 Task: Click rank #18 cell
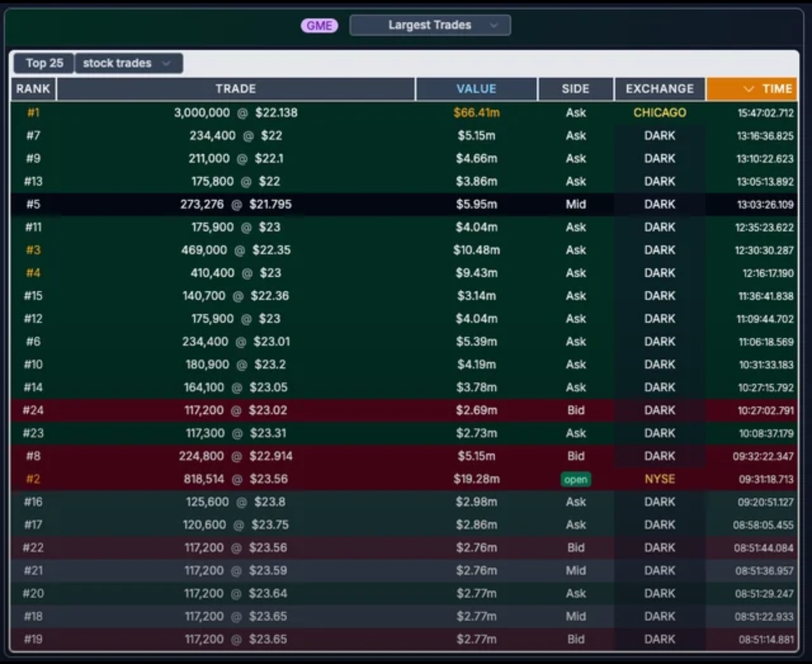33,616
